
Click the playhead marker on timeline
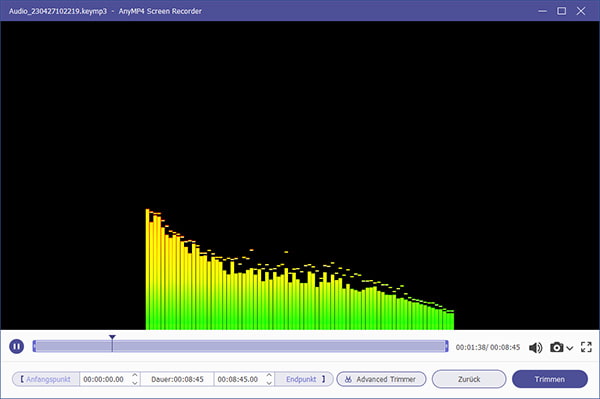coord(112,338)
